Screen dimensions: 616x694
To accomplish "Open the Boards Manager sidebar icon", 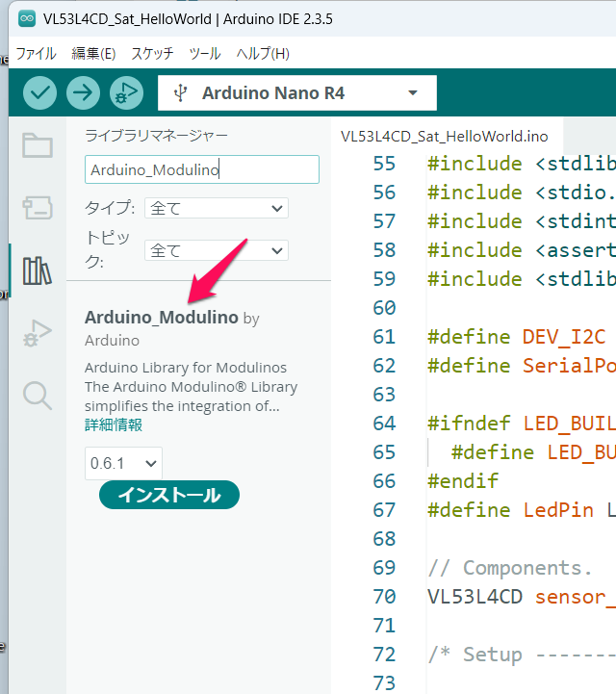I will 38,207.
